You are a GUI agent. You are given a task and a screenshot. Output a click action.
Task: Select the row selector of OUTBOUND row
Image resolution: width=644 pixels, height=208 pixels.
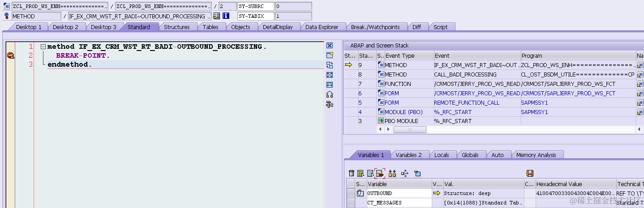[351, 193]
